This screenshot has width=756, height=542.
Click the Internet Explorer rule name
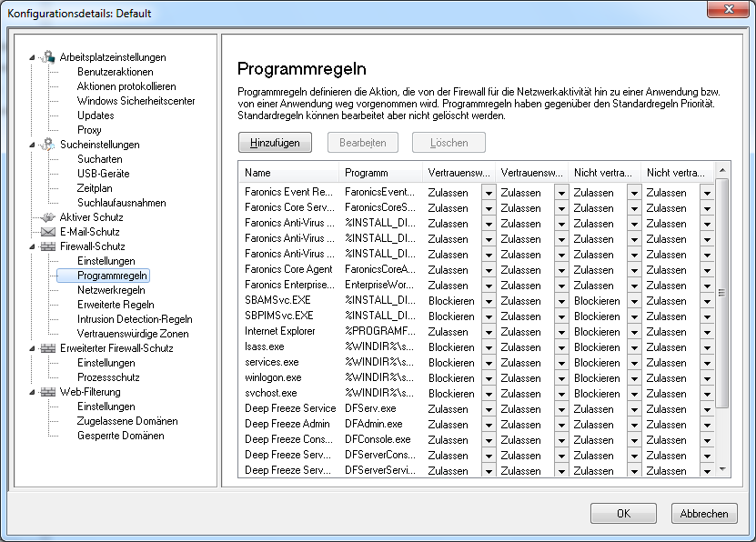tap(279, 331)
